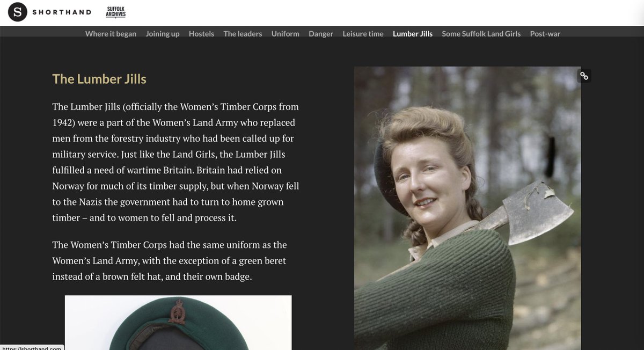Screen dimensions: 644x350
Task: Go to Leisure time section
Action: [x=363, y=33]
